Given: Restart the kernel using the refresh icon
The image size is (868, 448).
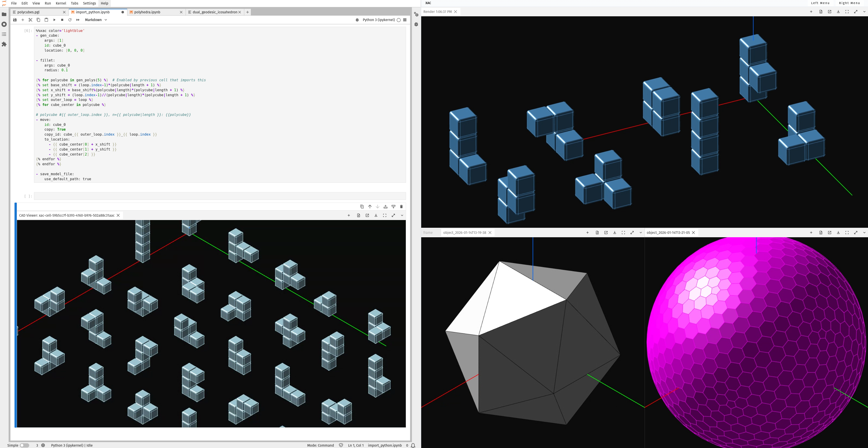Looking at the screenshot, I should click(70, 20).
